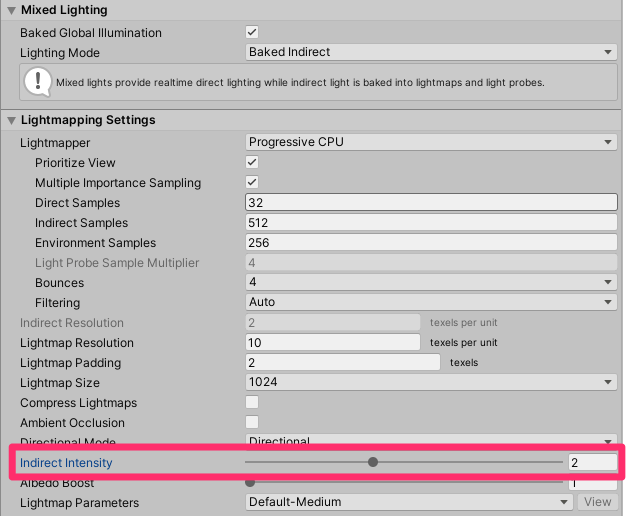Enable Compress Lightmaps checkbox
This screenshot has height=516, width=626.
pos(252,402)
